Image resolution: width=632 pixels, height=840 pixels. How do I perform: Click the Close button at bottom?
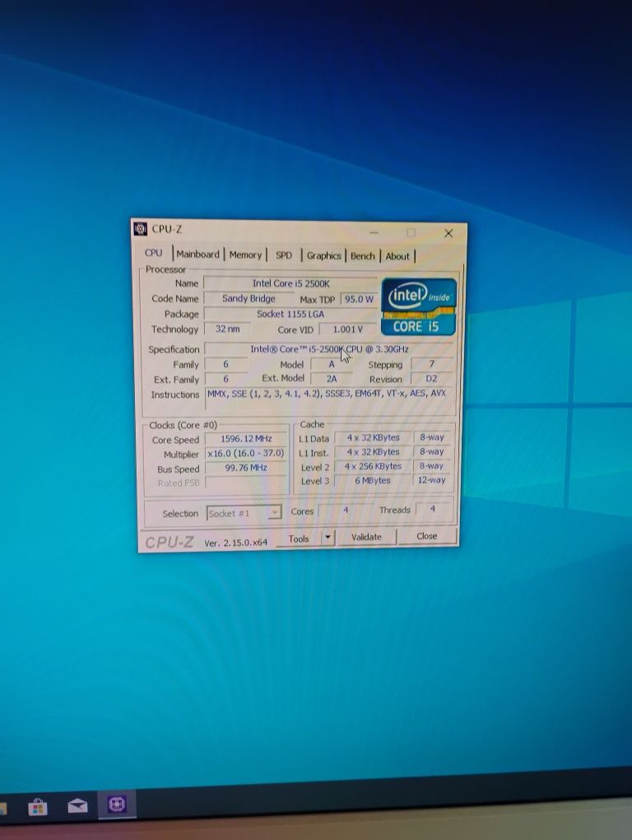pos(427,536)
